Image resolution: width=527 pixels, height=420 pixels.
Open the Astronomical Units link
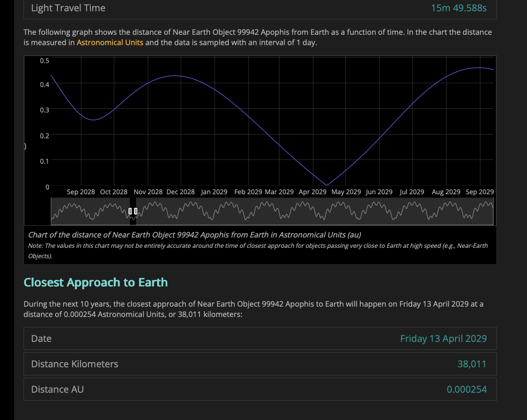click(110, 43)
